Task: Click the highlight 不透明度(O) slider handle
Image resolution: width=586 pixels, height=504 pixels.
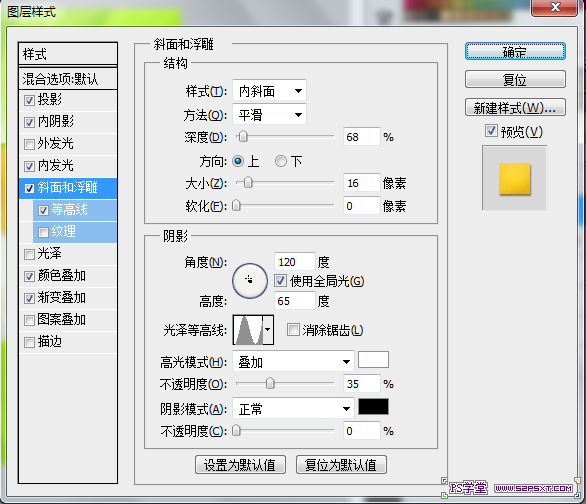Action: pos(270,383)
